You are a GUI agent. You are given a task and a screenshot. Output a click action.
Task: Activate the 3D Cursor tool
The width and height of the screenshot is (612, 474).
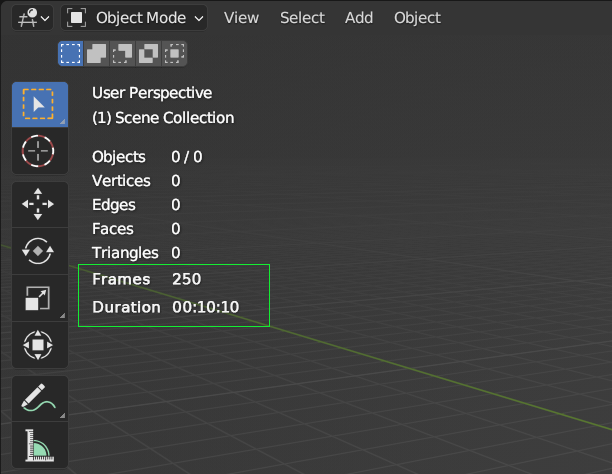click(x=40, y=151)
